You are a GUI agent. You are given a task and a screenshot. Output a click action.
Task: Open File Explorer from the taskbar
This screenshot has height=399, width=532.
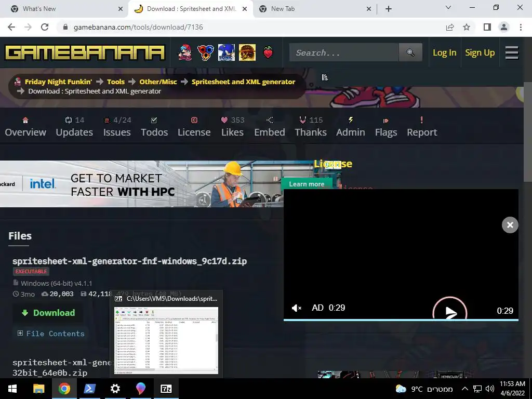click(x=38, y=389)
